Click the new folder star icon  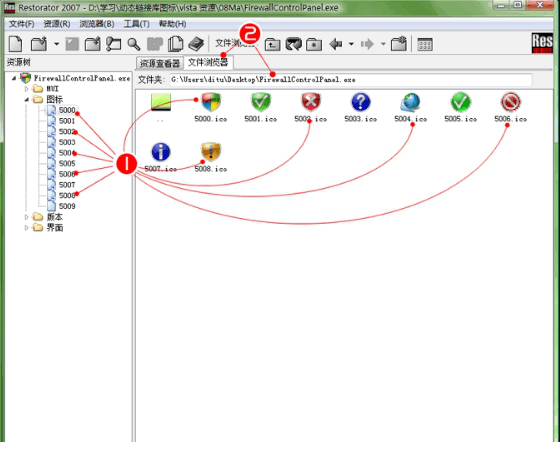coord(399,44)
